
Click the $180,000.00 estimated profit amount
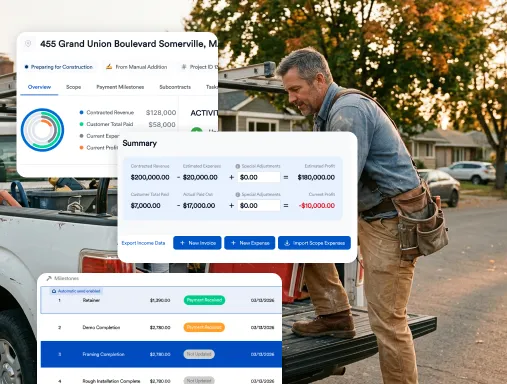tap(316, 177)
